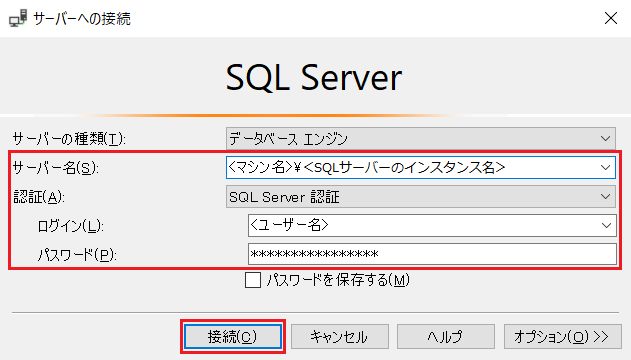The width and height of the screenshot is (631, 360).
Task: Expand the ログイン dropdown arrow
Action: 606,226
